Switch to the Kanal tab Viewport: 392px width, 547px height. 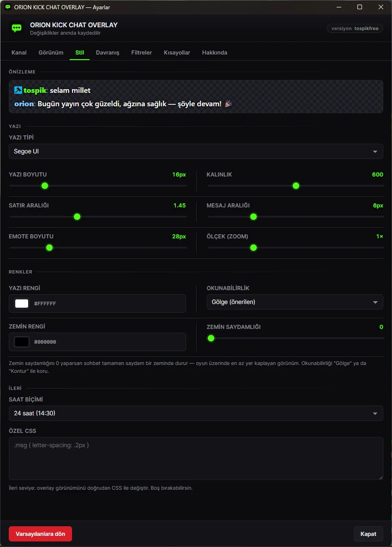point(19,52)
